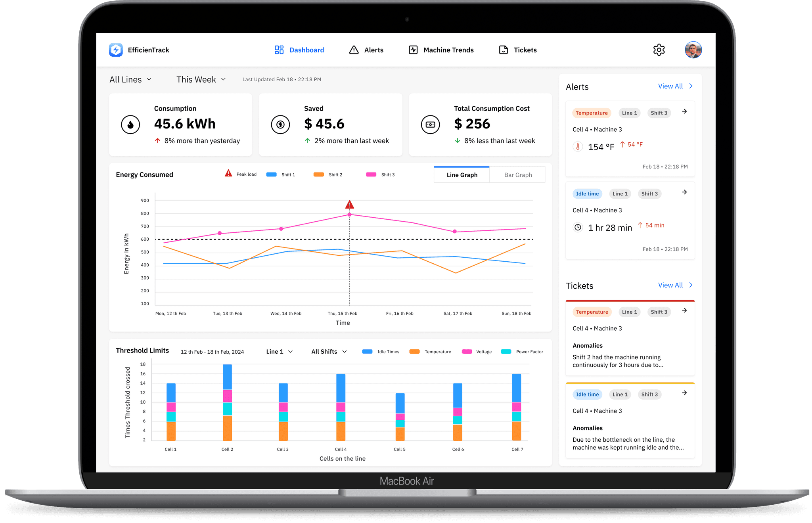Click the user profile avatar
Viewport: 812px width, 523px height.
(693, 50)
